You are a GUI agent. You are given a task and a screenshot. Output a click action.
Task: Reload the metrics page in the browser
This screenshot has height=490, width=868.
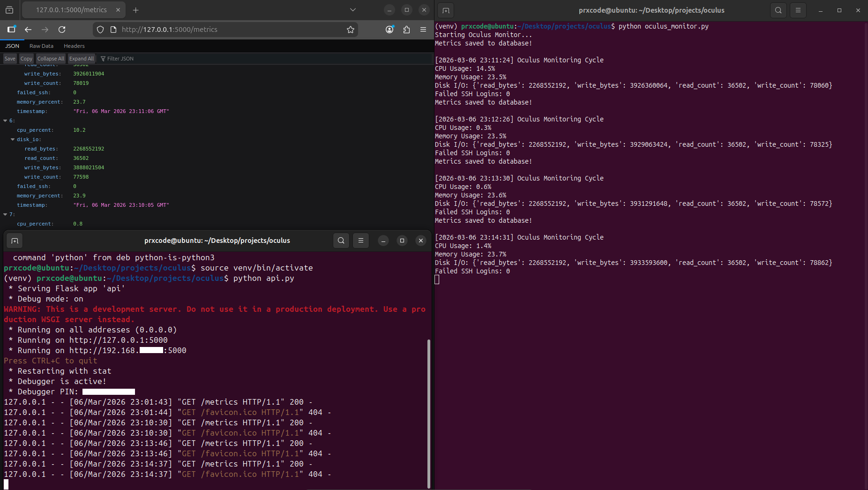point(62,30)
